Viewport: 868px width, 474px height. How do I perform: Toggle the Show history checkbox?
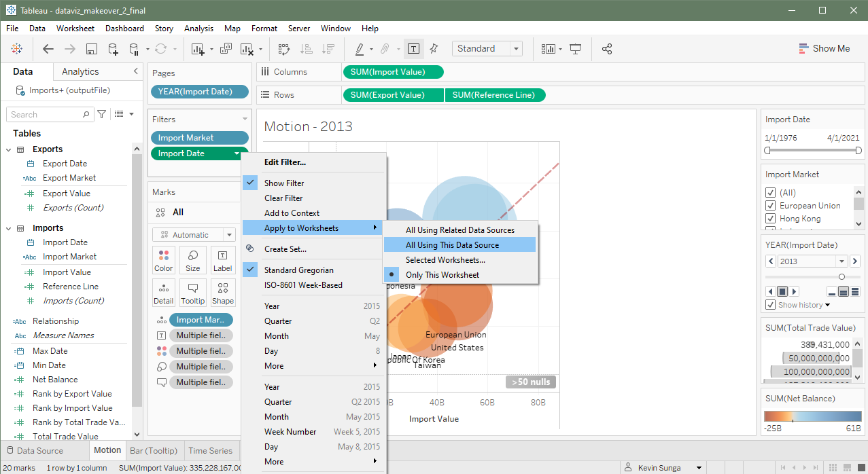[x=770, y=305]
